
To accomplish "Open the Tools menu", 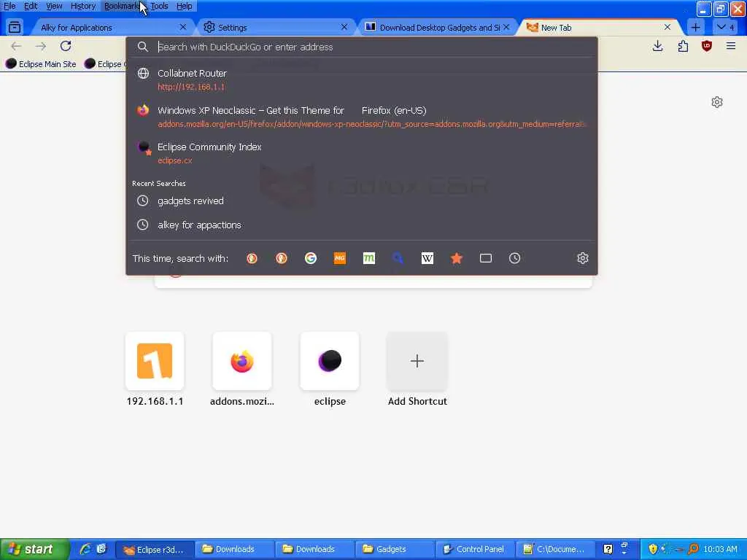I will click(159, 6).
